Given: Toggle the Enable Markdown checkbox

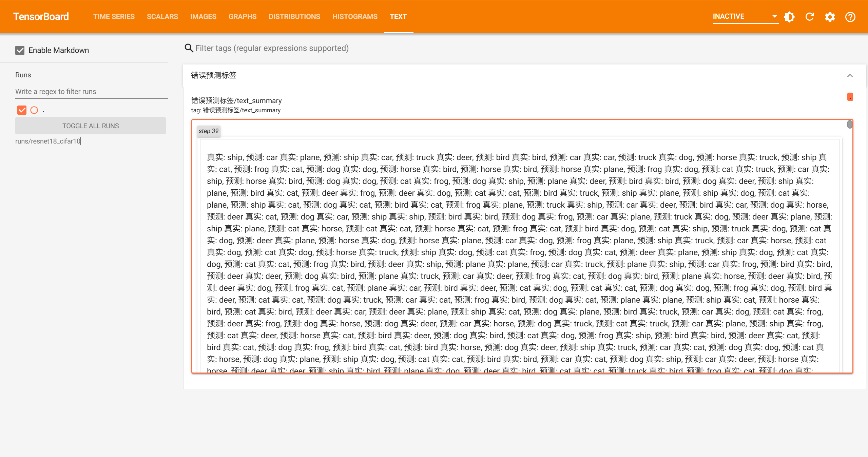Looking at the screenshot, I should click(20, 51).
